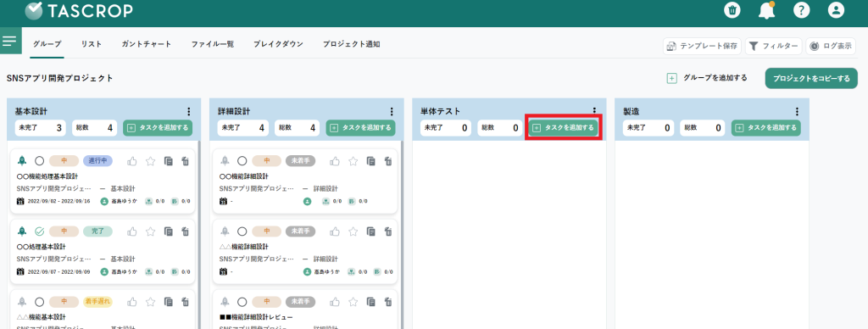Mark 〇〇機能処理基本設計 complete via circle checkbox
The image size is (868, 329).
[39, 161]
